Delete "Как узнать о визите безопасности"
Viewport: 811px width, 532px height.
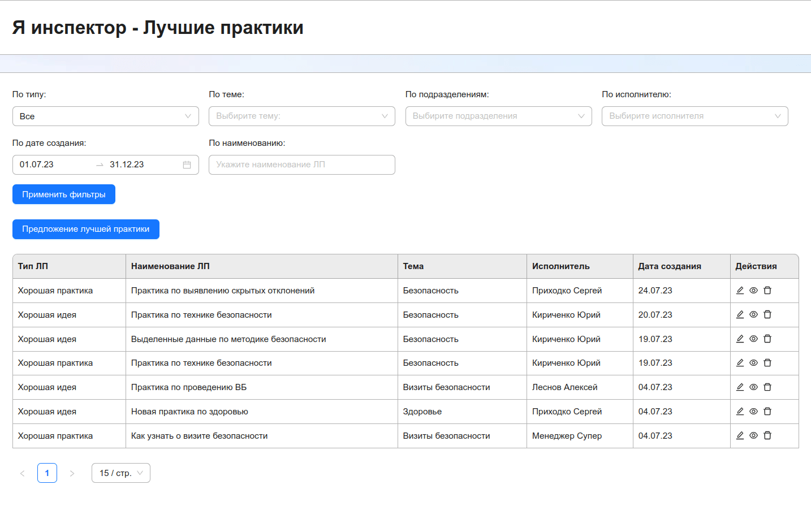(767, 436)
